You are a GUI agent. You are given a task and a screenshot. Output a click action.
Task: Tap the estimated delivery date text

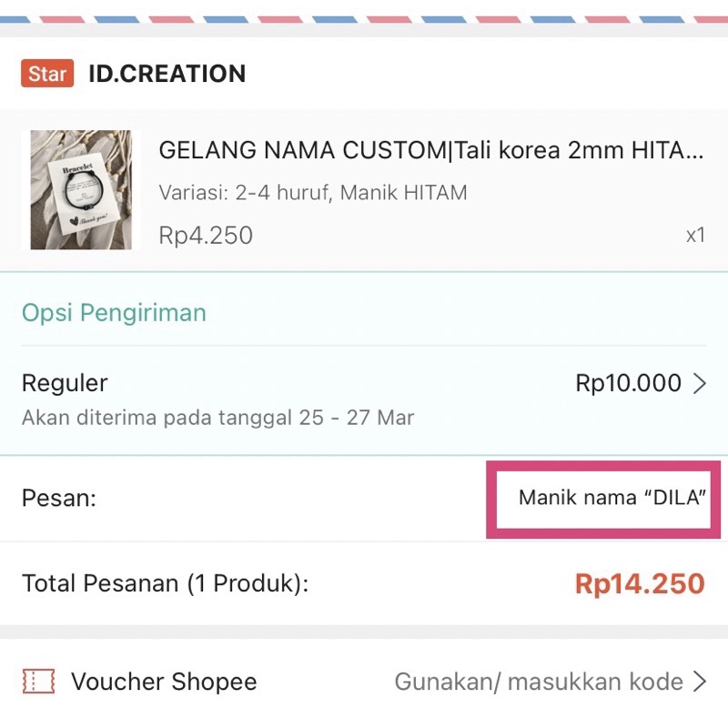[217, 419]
